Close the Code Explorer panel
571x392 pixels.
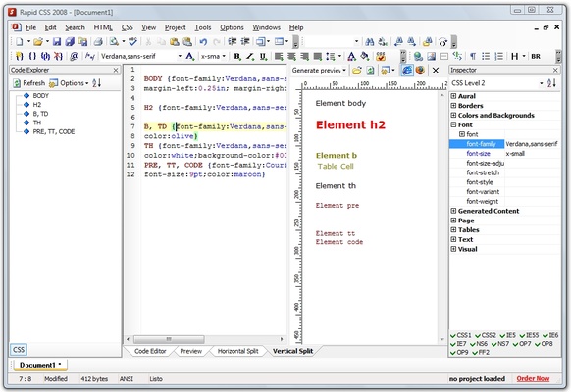pyautogui.click(x=116, y=70)
